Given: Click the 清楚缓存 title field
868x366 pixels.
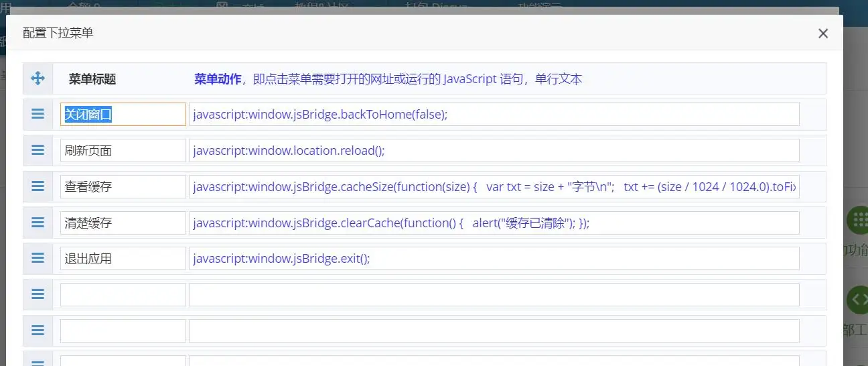Looking at the screenshot, I should point(123,223).
